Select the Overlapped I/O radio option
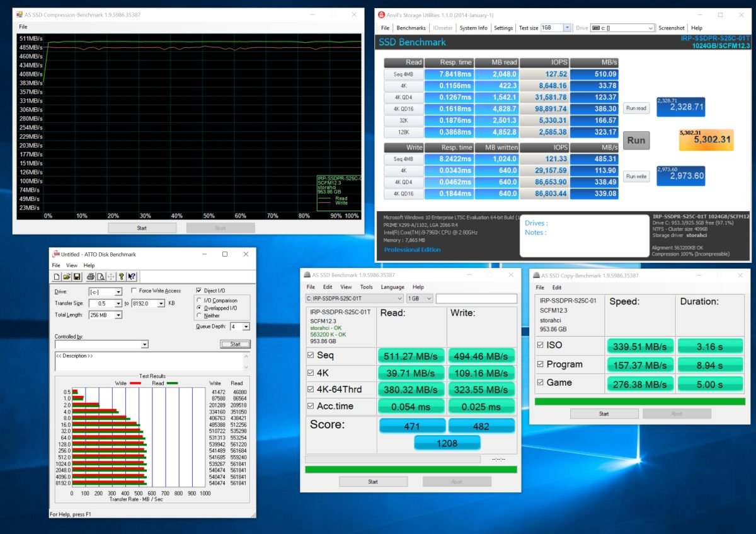 coord(200,308)
